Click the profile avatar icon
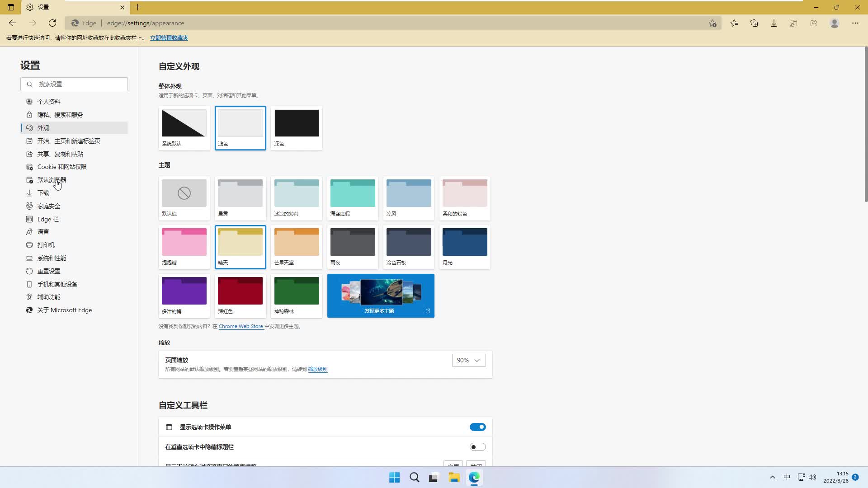Viewport: 868px width, 488px height. (835, 23)
